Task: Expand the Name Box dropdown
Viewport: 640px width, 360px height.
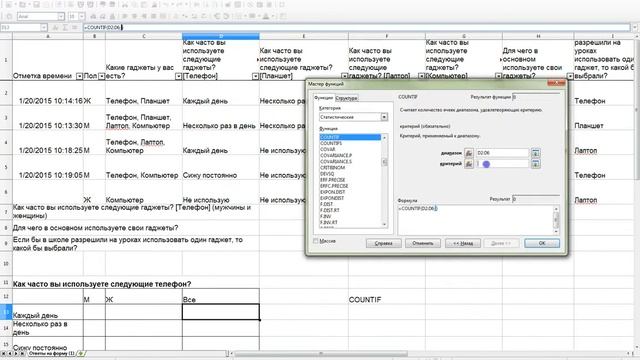Action: point(44,27)
